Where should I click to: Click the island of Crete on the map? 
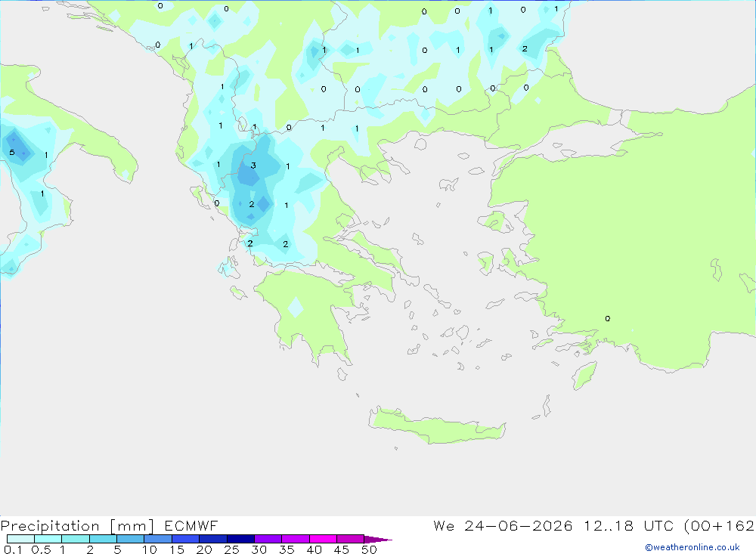pos(438,426)
